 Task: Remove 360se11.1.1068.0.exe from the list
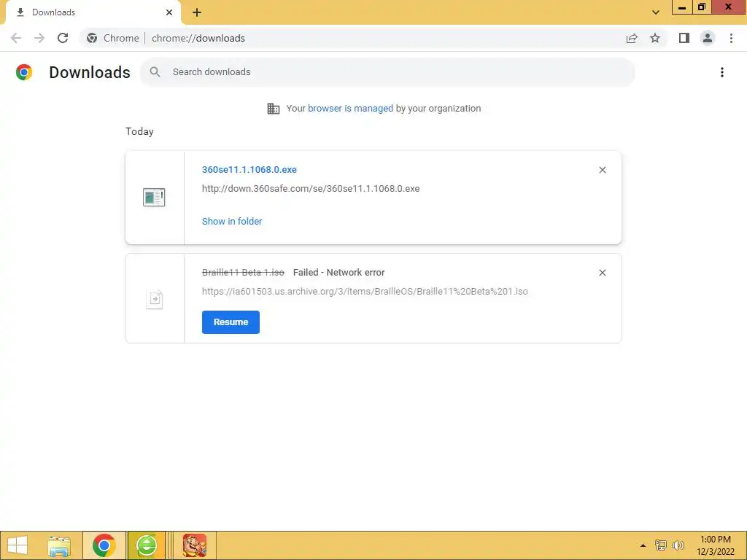pyautogui.click(x=602, y=170)
